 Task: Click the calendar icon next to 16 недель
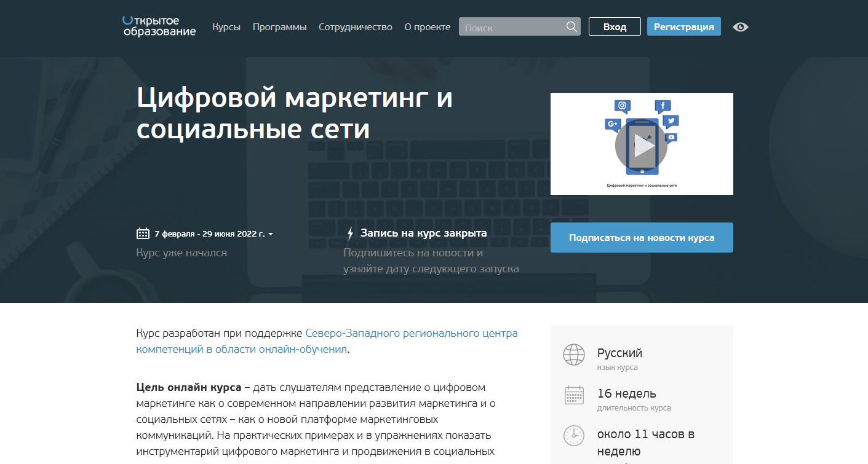click(573, 395)
